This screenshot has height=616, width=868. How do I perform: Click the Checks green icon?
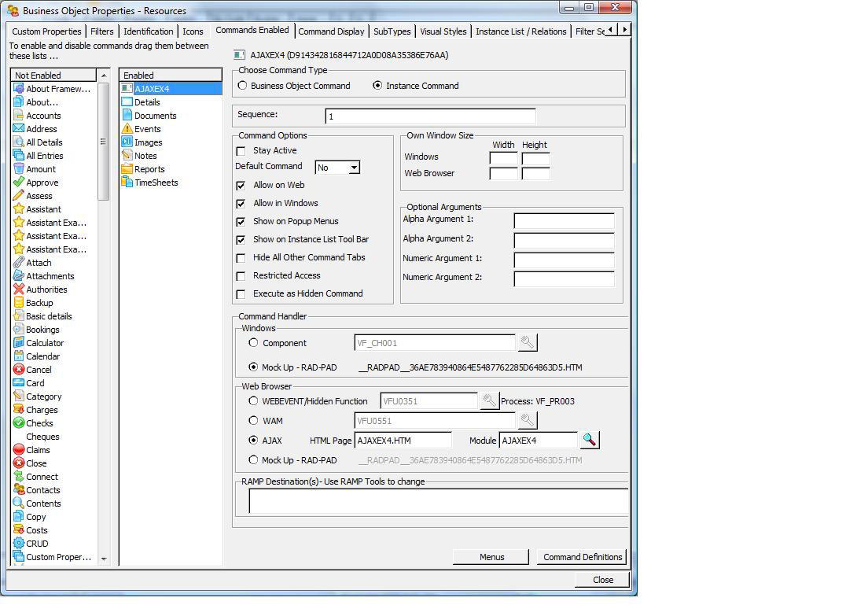19,423
